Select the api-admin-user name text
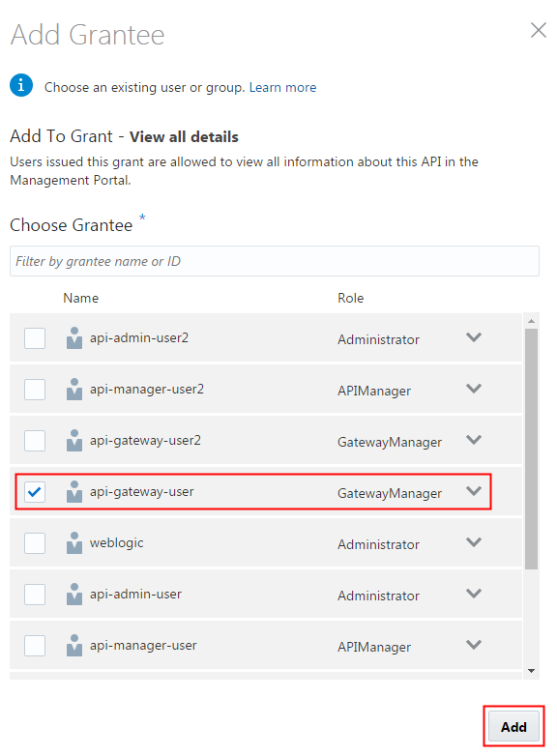The height and width of the screenshot is (756, 557). point(135,594)
